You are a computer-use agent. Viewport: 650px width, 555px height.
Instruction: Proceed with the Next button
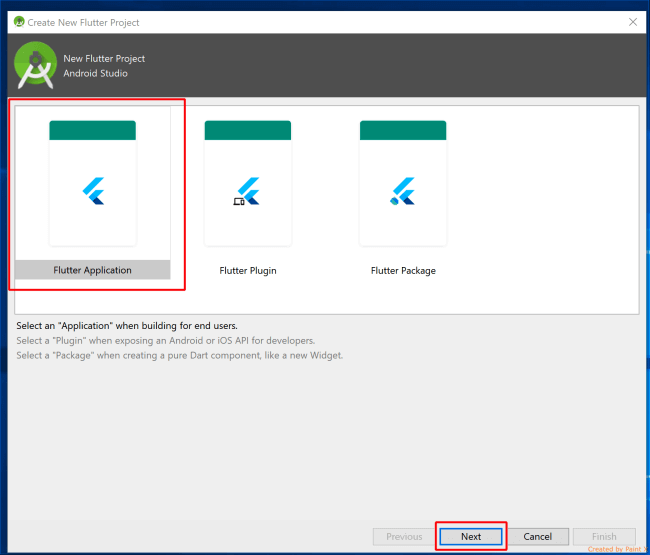point(471,536)
